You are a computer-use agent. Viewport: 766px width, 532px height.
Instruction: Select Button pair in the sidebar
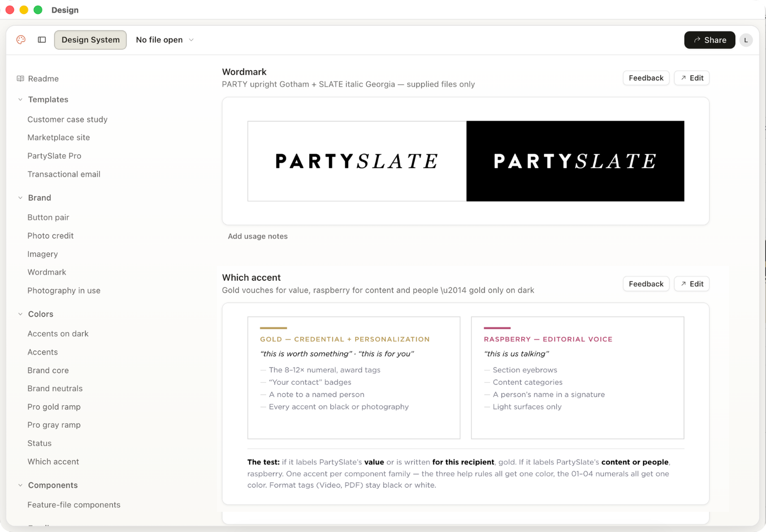pyautogui.click(x=48, y=218)
